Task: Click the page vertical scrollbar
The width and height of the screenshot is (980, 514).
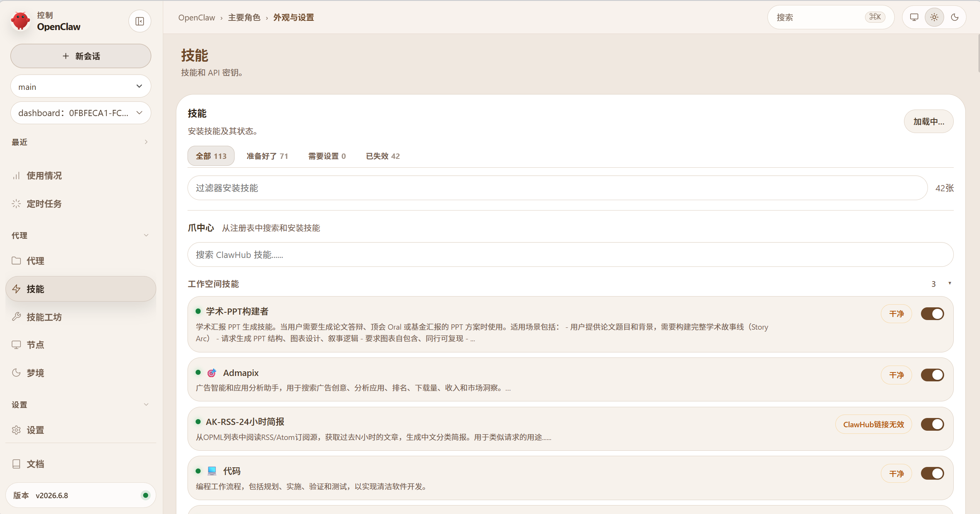Action: tap(978, 54)
